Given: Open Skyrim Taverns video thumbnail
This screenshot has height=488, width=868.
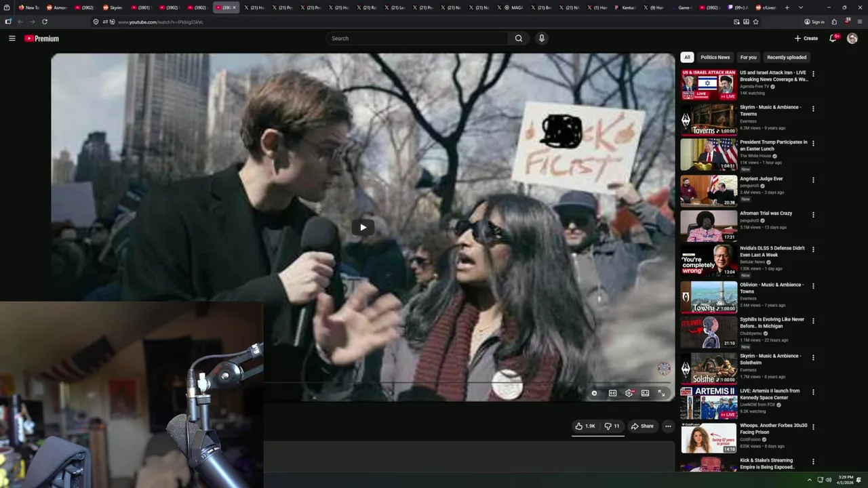Looking at the screenshot, I should pos(709,119).
